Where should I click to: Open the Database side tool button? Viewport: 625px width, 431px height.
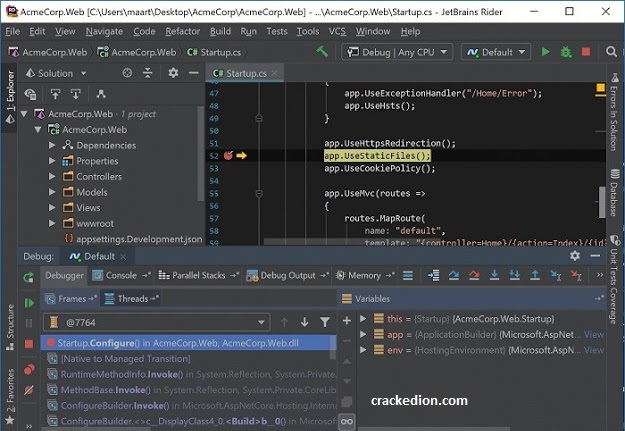pos(615,193)
